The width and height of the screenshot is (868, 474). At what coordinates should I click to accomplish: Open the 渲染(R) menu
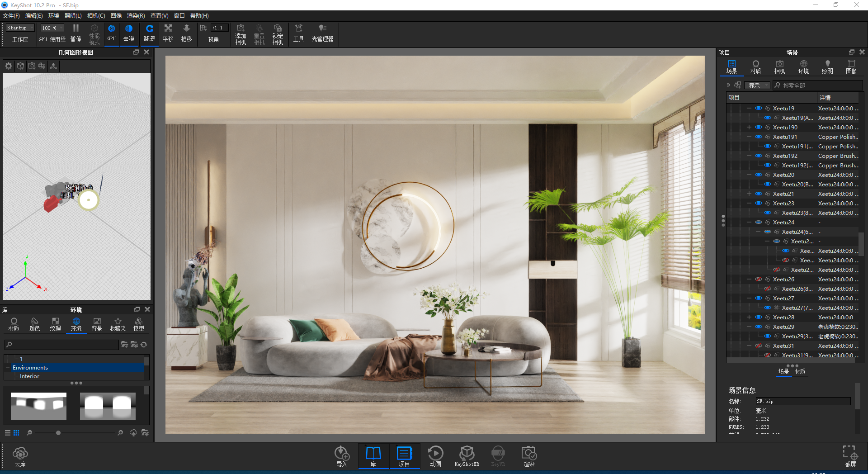(136, 16)
